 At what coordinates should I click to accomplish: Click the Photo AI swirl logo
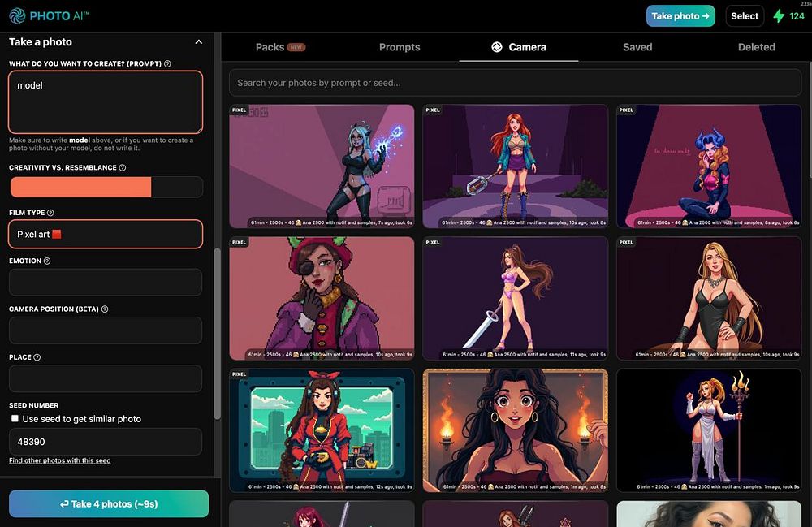[x=17, y=15]
